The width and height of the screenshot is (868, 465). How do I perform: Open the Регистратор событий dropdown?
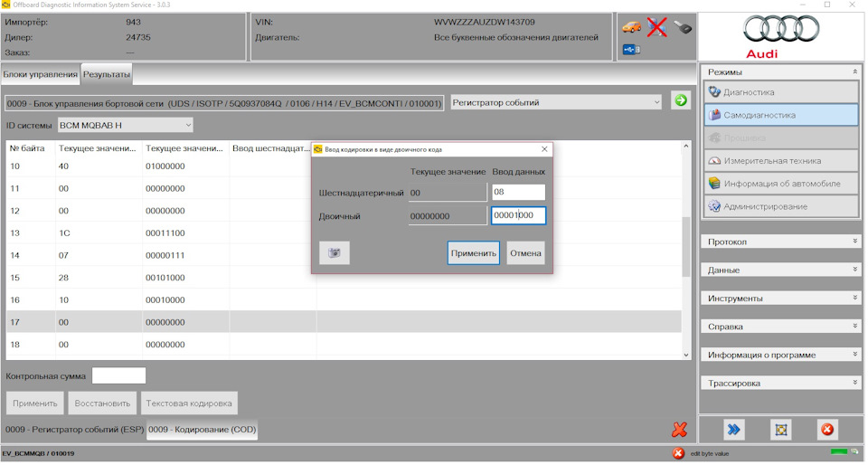point(556,102)
